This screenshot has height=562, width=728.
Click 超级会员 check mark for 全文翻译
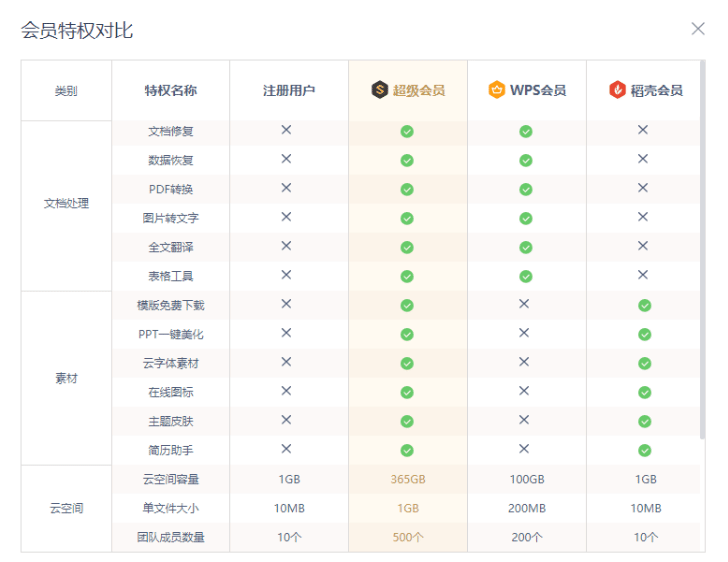click(407, 248)
